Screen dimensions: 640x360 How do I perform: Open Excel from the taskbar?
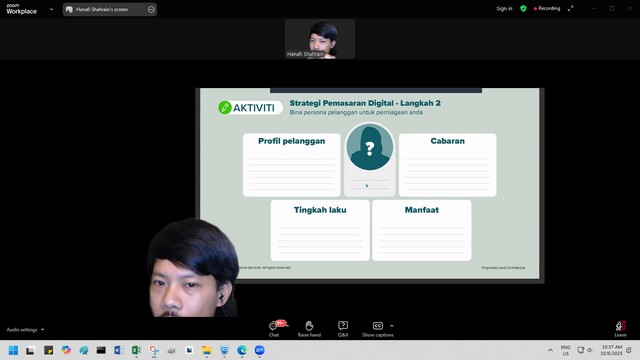pos(136,350)
